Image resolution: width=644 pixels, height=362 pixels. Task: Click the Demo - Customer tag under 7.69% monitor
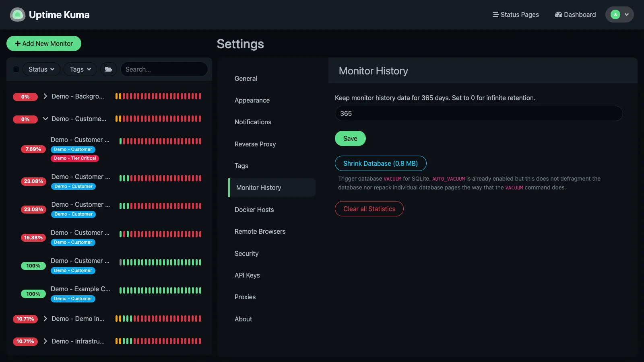[73, 150]
